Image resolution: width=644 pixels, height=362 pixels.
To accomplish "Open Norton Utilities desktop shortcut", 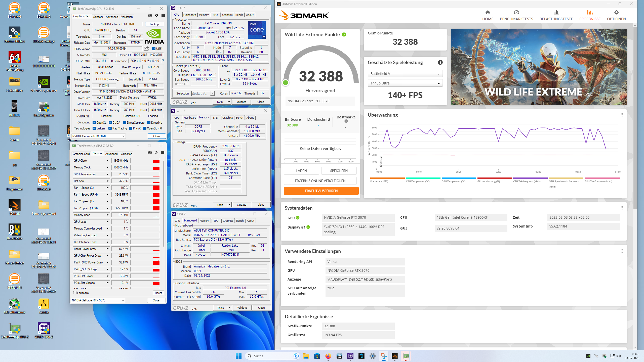I will tap(15, 35).
